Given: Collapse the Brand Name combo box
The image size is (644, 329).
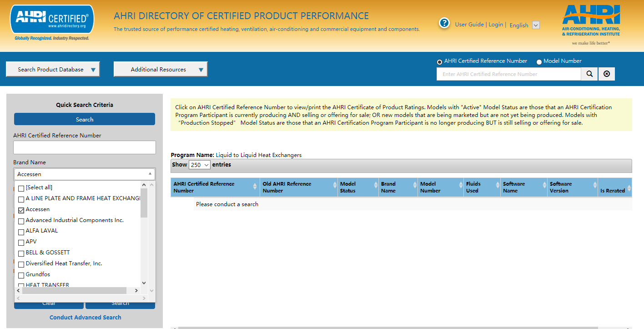Looking at the screenshot, I should point(150,174).
